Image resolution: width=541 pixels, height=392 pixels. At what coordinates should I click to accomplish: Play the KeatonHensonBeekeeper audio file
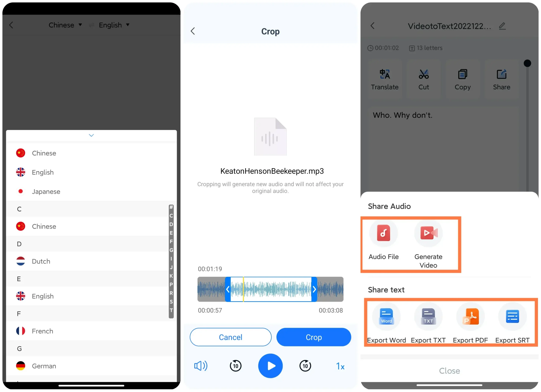click(270, 366)
